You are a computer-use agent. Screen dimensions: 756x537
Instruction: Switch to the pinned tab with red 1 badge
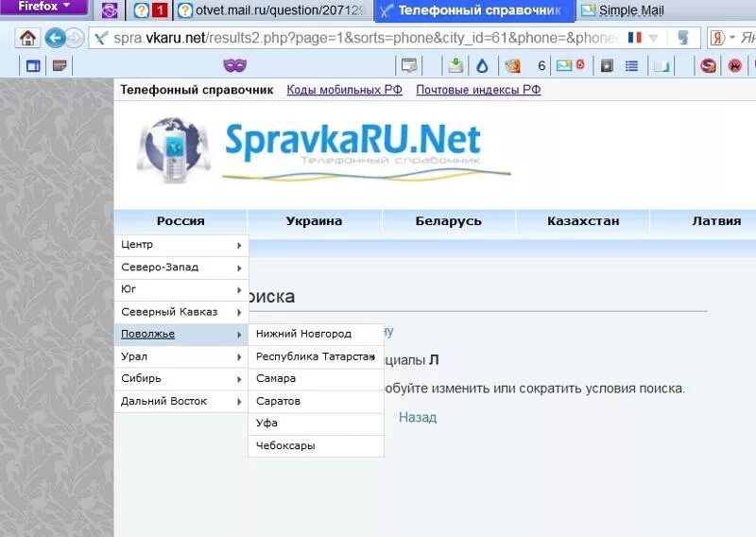(150, 10)
